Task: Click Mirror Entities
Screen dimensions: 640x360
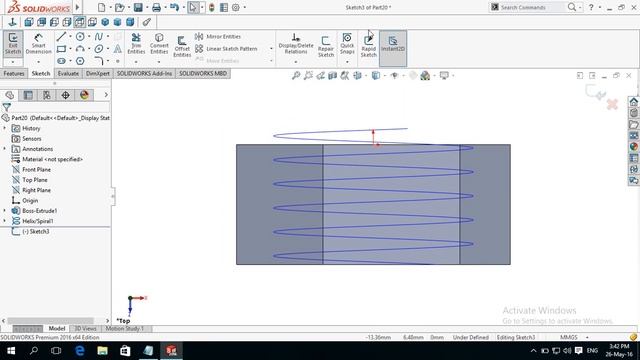Action: [218, 36]
